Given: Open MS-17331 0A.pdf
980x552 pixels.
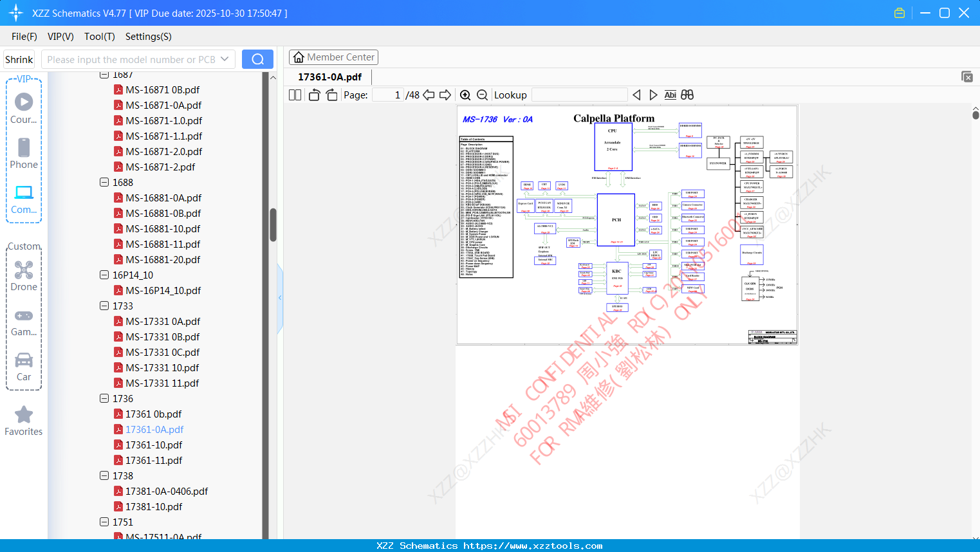Looking at the screenshot, I should (x=163, y=321).
